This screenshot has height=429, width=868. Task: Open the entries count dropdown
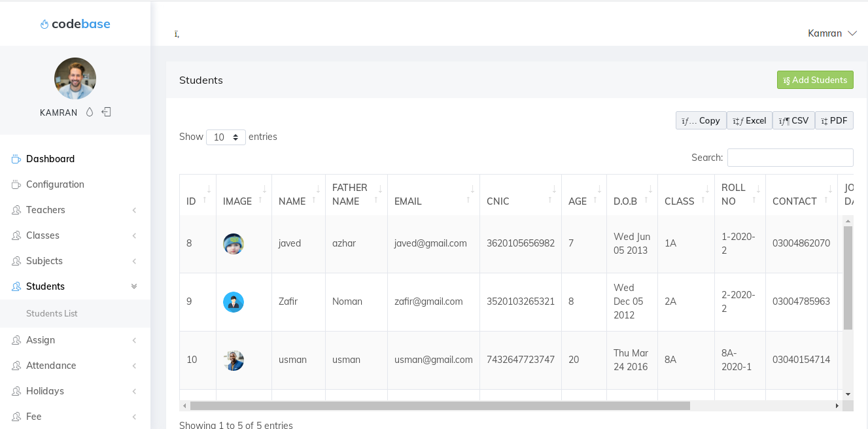coord(226,137)
